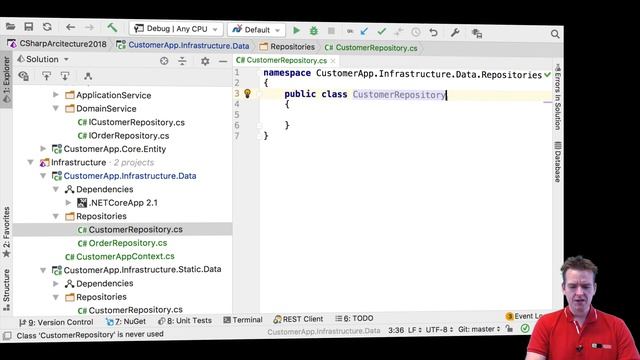Open the Errors in Solution side panel
This screenshot has height=360, width=640.
pyautogui.click(x=558, y=96)
